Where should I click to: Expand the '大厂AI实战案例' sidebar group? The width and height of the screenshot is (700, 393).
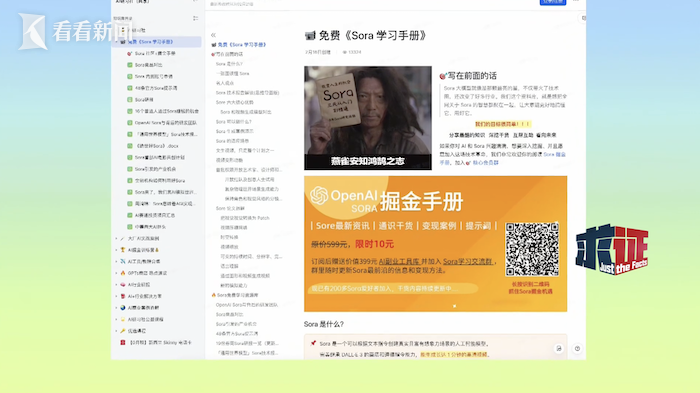click(117, 238)
